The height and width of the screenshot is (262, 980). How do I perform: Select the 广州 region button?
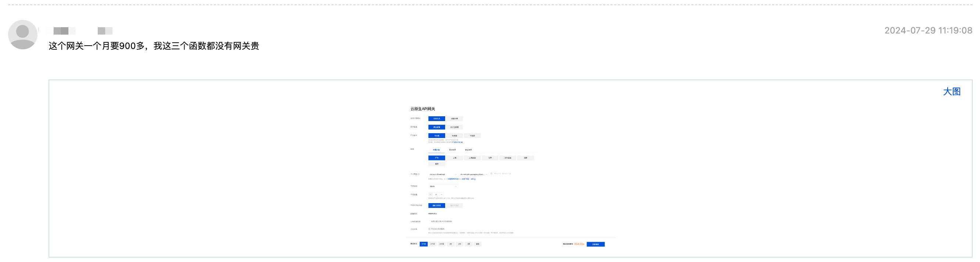(436, 157)
